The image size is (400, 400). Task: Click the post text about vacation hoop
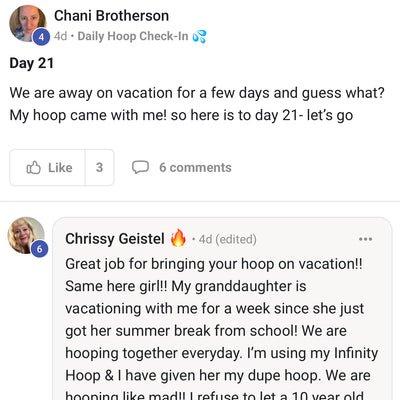(x=197, y=104)
